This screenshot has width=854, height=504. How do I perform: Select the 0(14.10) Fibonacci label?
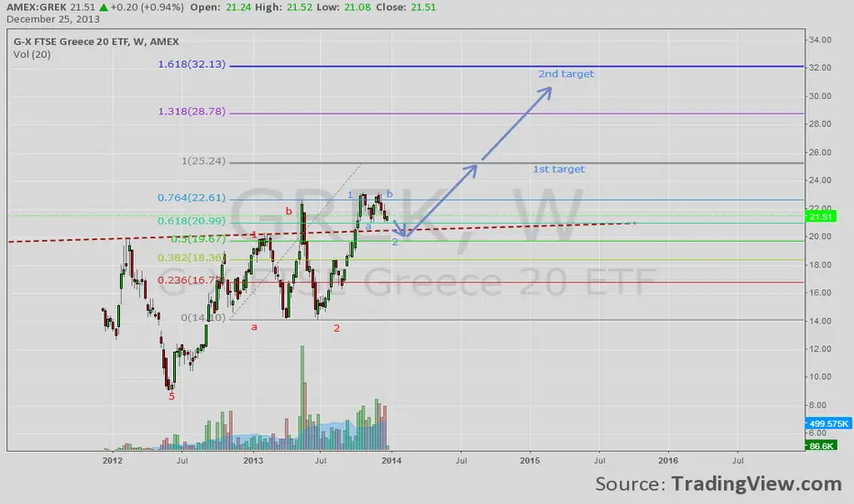pos(203,318)
